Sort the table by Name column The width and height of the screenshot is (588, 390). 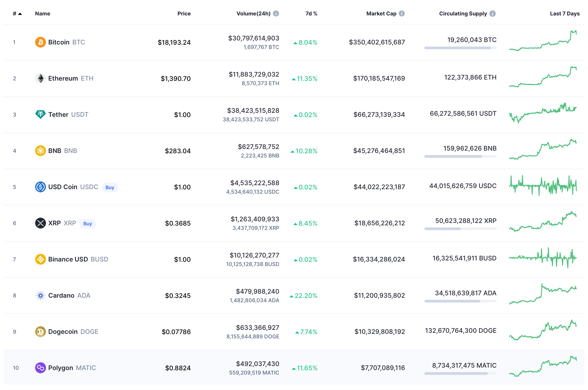tap(43, 14)
